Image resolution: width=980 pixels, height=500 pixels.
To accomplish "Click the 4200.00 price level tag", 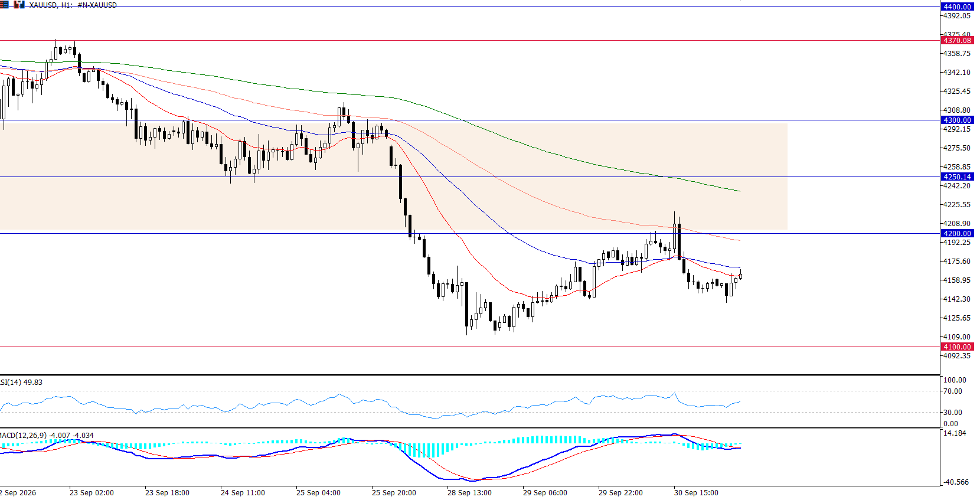I will (x=957, y=234).
